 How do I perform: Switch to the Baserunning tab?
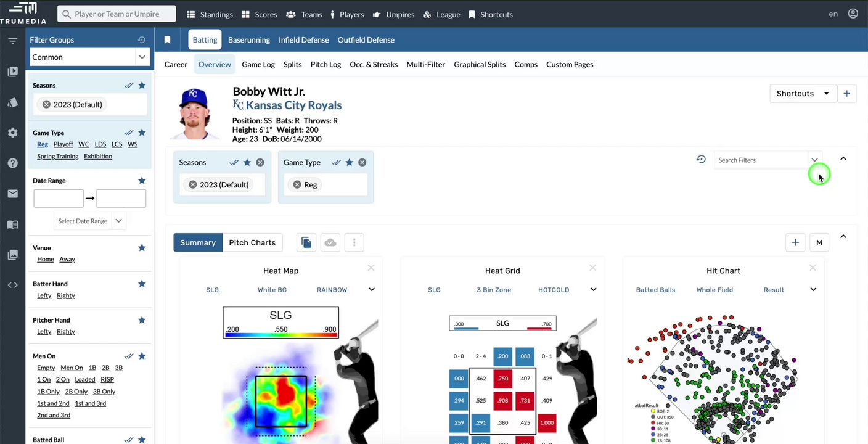(x=249, y=39)
